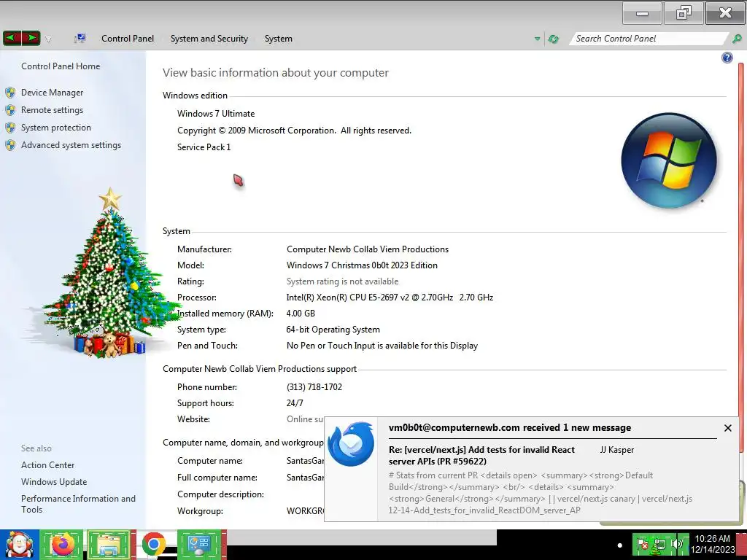Open Windows Update link
The height and width of the screenshot is (560, 747).
[x=54, y=482]
